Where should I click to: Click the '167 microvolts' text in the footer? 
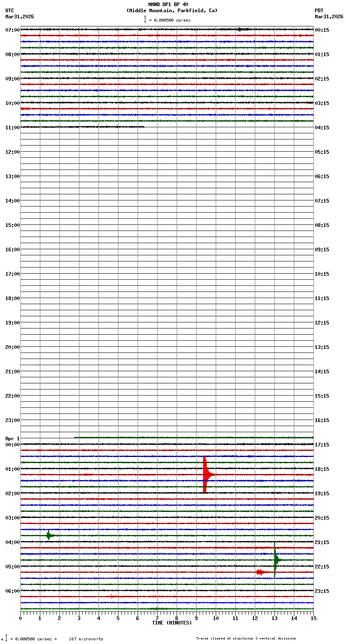tap(86, 639)
